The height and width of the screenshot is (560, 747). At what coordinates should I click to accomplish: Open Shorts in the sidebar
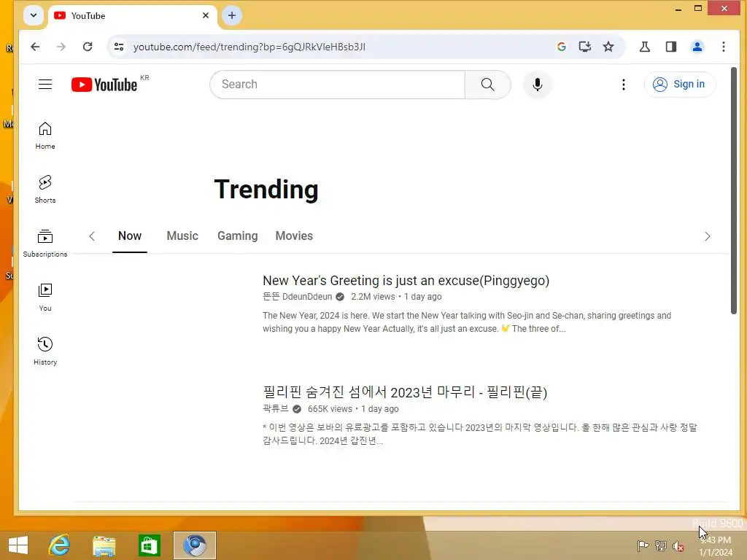pyautogui.click(x=45, y=190)
